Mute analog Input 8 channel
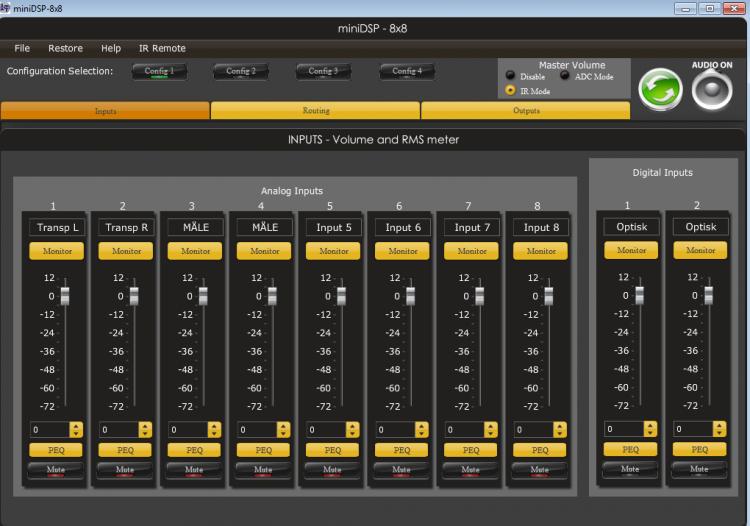750x526 pixels. [540, 468]
